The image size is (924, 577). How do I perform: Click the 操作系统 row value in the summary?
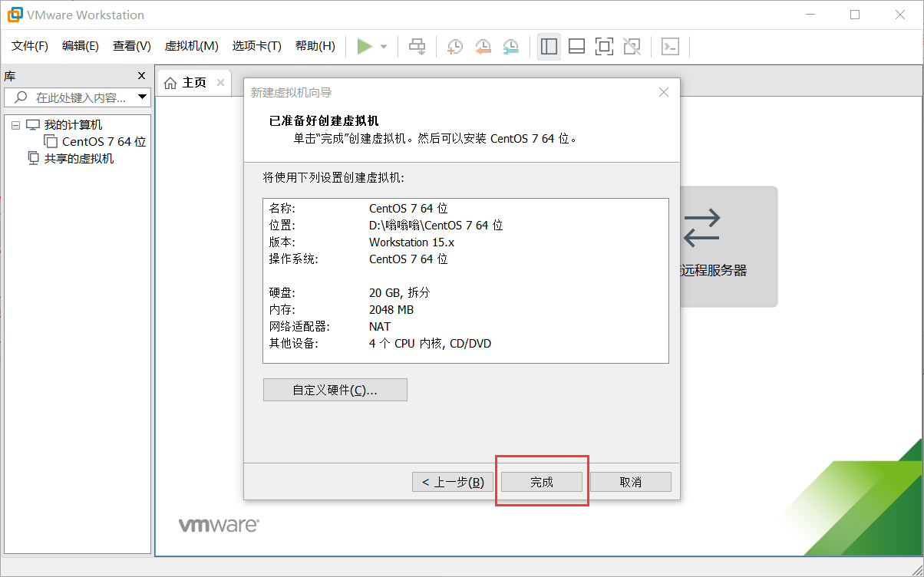(408, 259)
